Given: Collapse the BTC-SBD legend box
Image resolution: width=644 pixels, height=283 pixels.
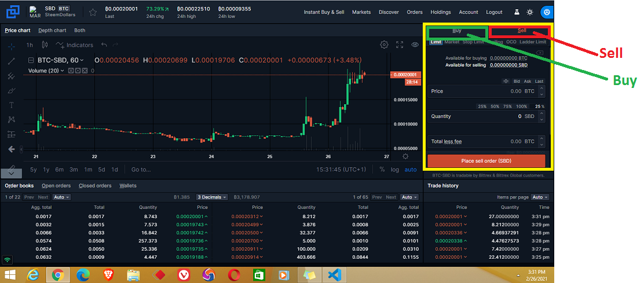Looking at the screenshot, I should click(31, 60).
